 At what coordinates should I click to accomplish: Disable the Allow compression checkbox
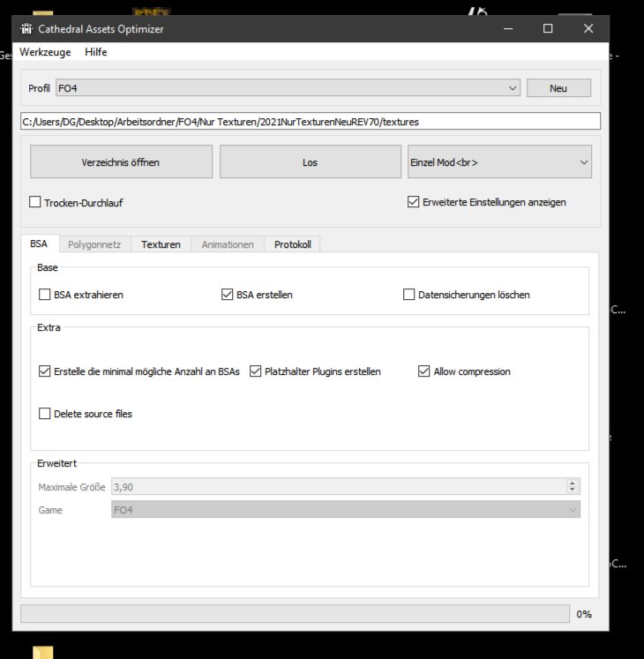[x=424, y=371]
